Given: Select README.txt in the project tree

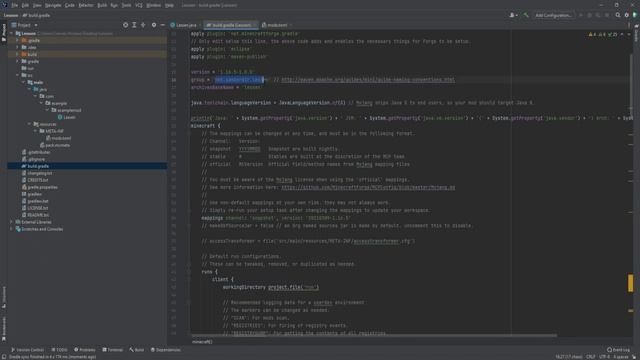Looking at the screenshot, I should click(36, 215).
